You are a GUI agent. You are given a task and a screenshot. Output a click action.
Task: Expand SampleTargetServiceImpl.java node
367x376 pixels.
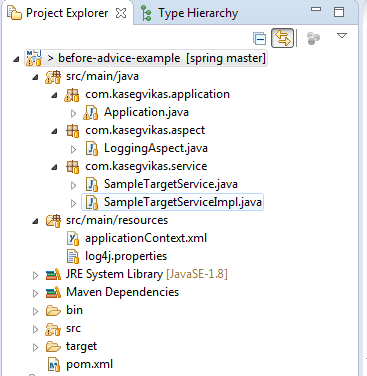[x=73, y=203]
